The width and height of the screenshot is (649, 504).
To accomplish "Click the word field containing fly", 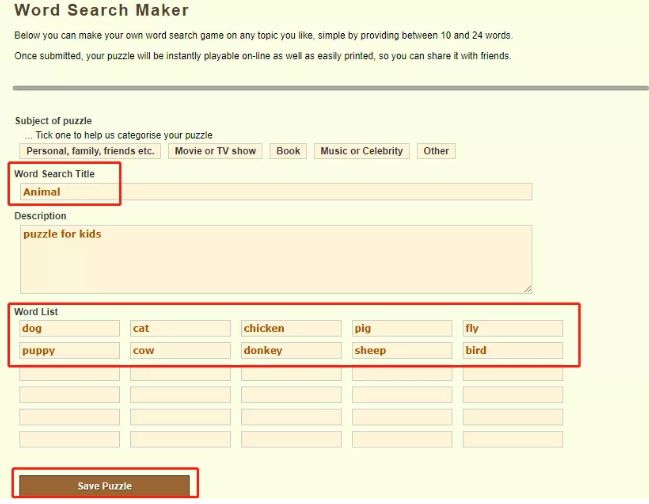I will click(513, 329).
